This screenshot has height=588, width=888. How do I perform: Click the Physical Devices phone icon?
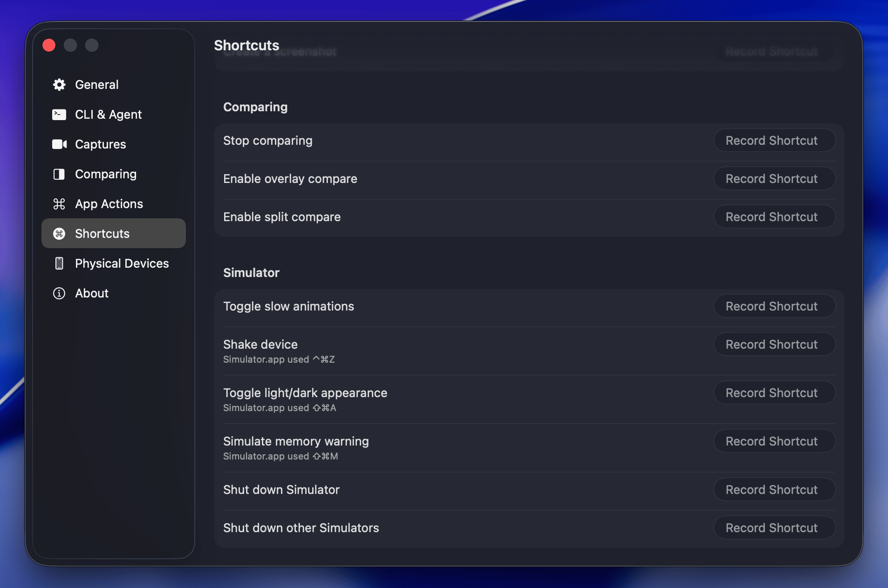pos(59,264)
